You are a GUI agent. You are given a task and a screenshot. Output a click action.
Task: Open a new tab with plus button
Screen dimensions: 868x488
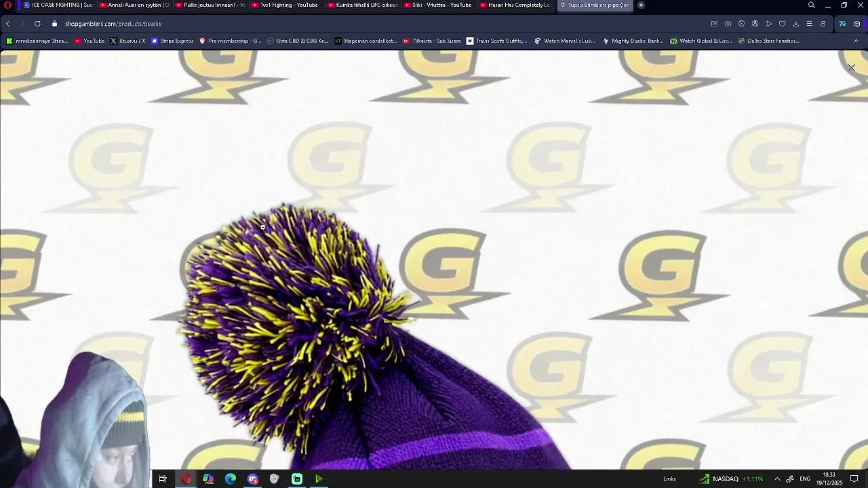641,5
